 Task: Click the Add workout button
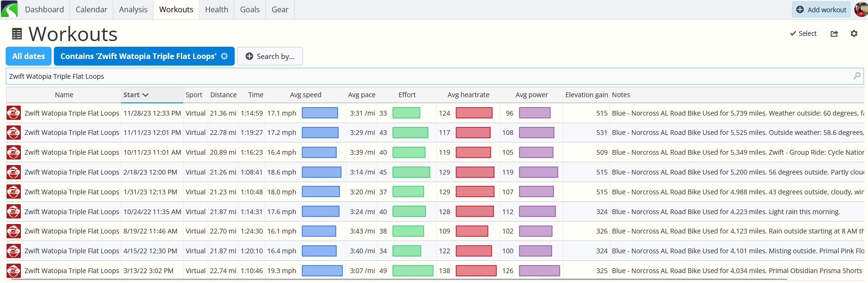(x=821, y=9)
